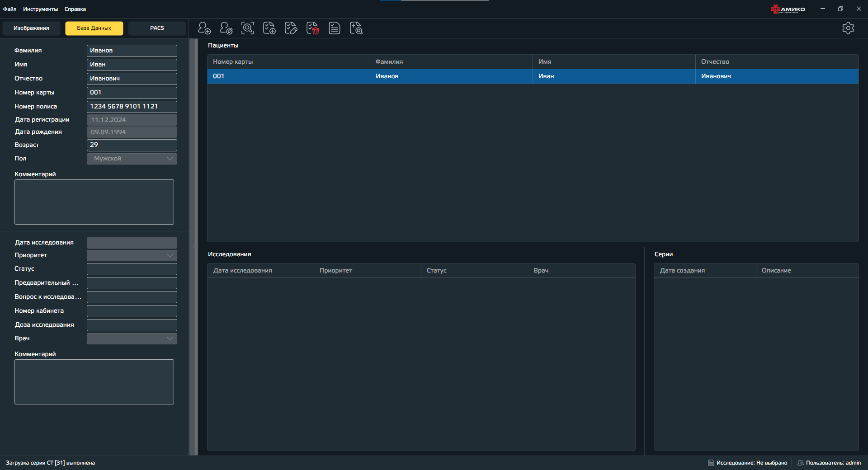Click the Дата регистрации field
This screenshot has width=868, height=470.
[x=132, y=120]
